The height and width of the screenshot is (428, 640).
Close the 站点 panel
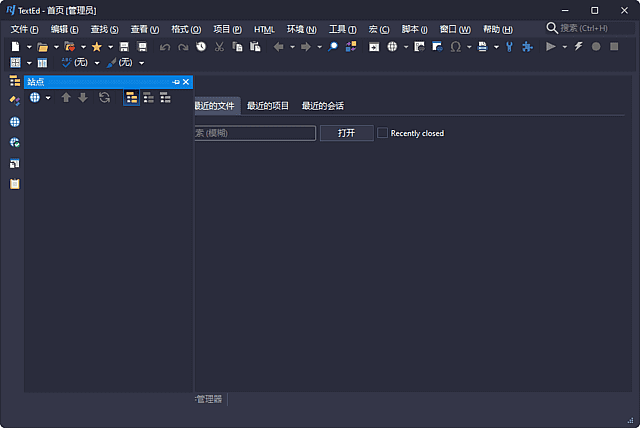(186, 82)
